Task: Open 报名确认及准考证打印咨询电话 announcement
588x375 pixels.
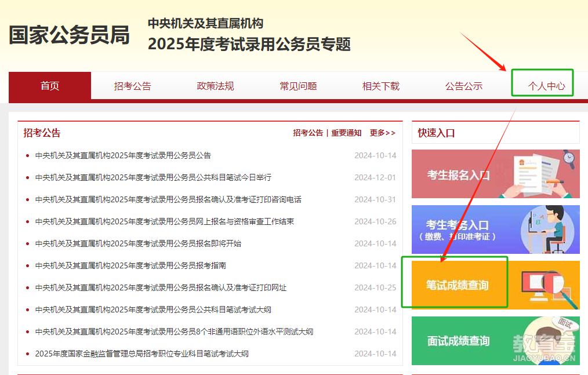Action: coord(168,199)
